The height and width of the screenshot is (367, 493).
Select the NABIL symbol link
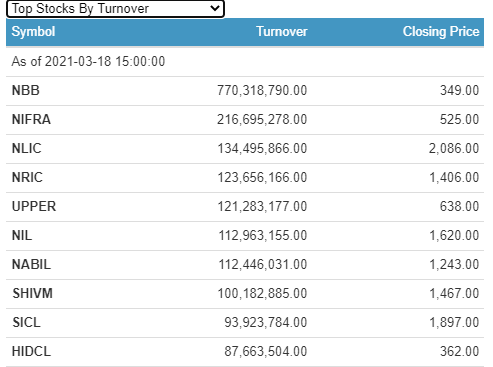click(31, 264)
